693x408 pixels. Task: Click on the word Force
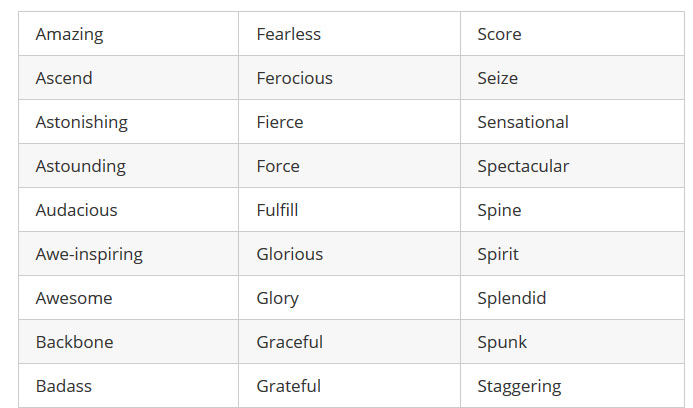click(x=277, y=166)
